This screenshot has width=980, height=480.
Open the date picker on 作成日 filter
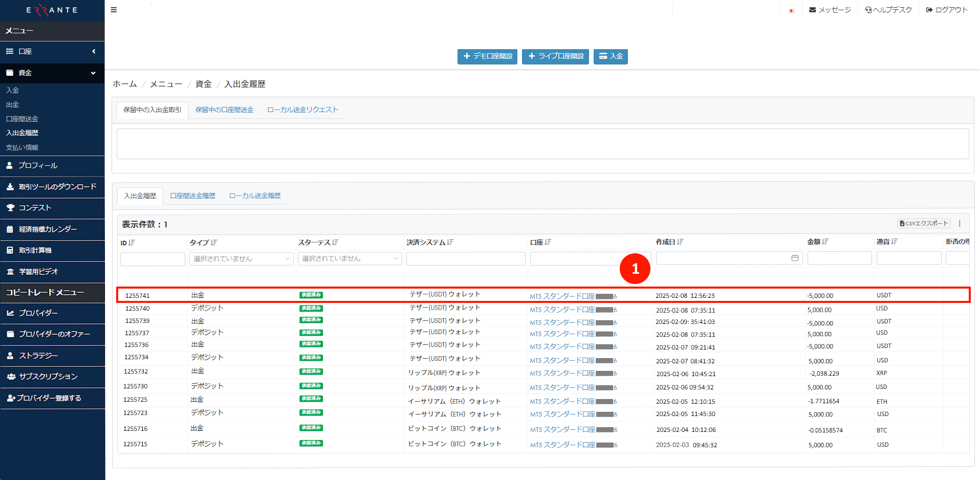click(795, 258)
